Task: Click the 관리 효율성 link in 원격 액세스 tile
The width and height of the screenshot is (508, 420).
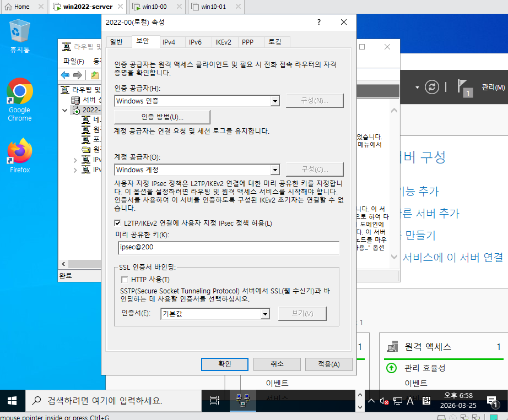Action: coord(425,368)
